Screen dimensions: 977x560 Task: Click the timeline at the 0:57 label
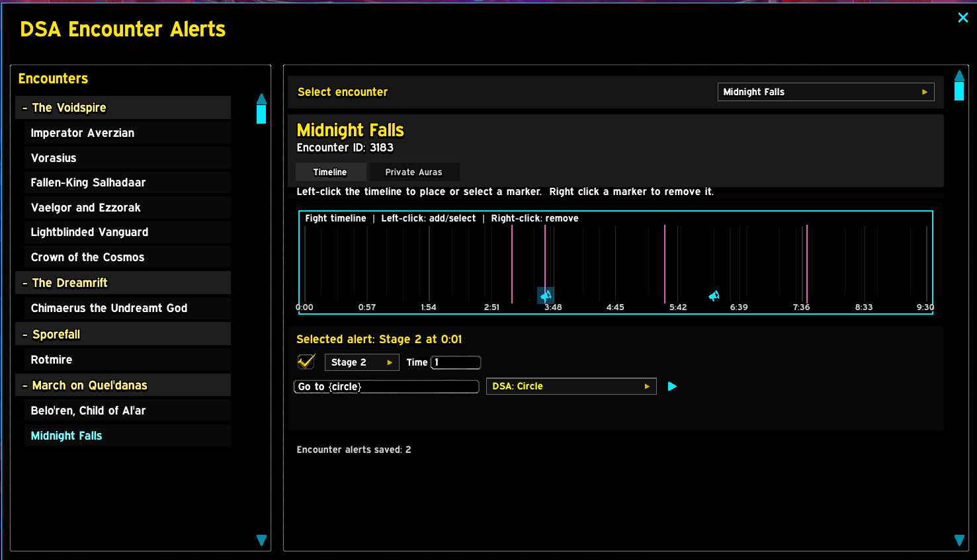coord(367,307)
